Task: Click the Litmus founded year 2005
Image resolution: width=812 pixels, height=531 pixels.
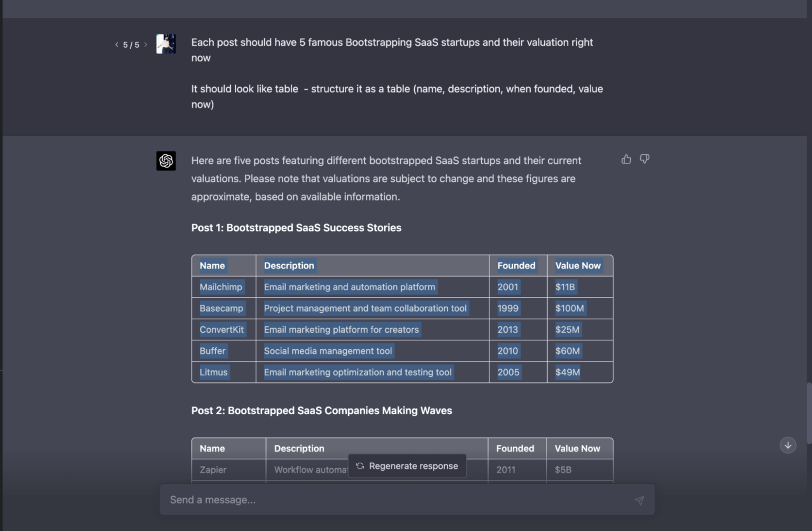Action: click(508, 372)
